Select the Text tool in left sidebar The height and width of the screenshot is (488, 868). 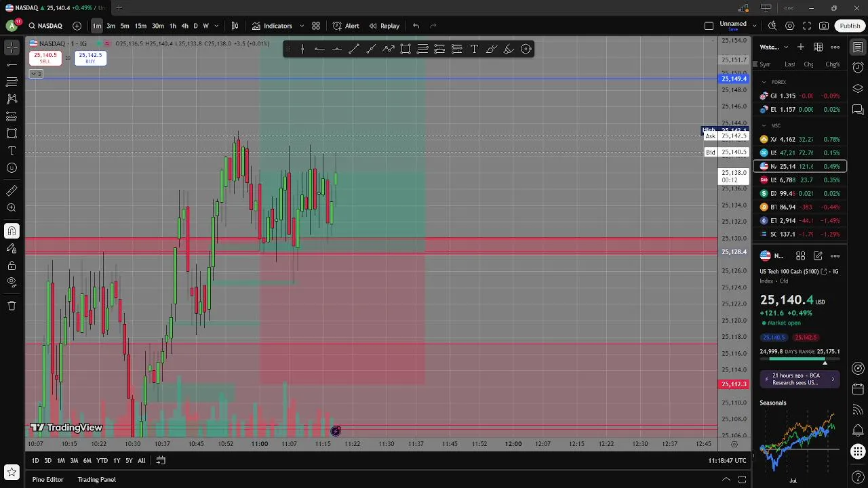(x=12, y=150)
